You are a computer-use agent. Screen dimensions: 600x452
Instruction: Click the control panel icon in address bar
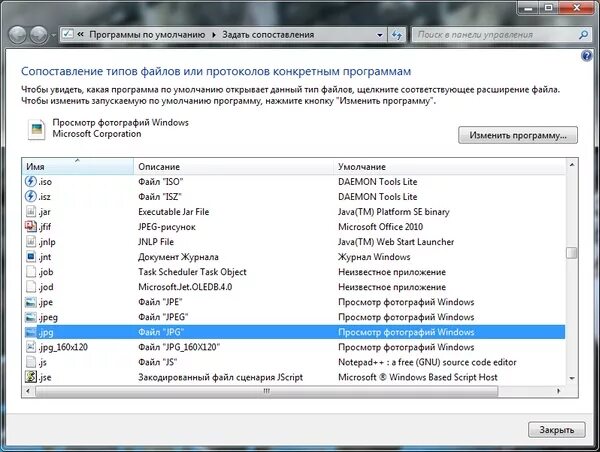click(x=67, y=34)
